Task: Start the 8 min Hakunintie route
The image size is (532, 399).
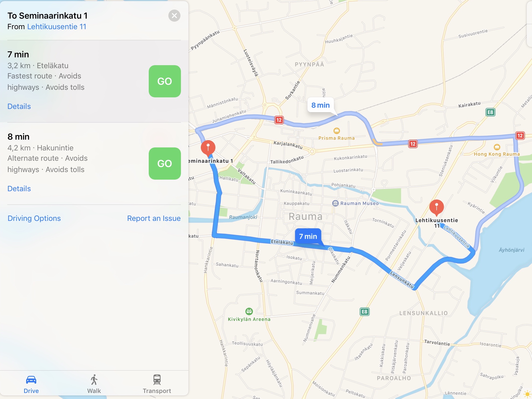Action: pos(165,164)
